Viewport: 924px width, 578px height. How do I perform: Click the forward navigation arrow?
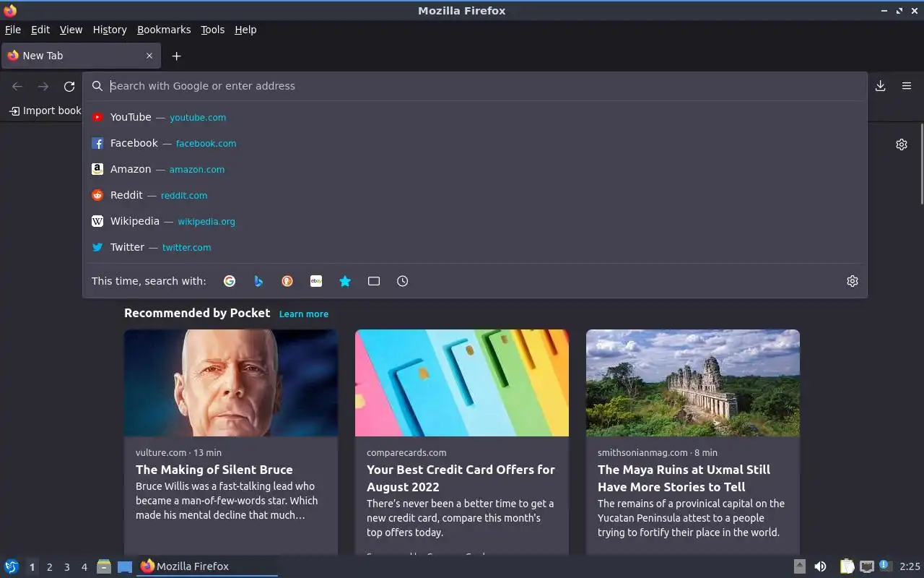click(43, 87)
